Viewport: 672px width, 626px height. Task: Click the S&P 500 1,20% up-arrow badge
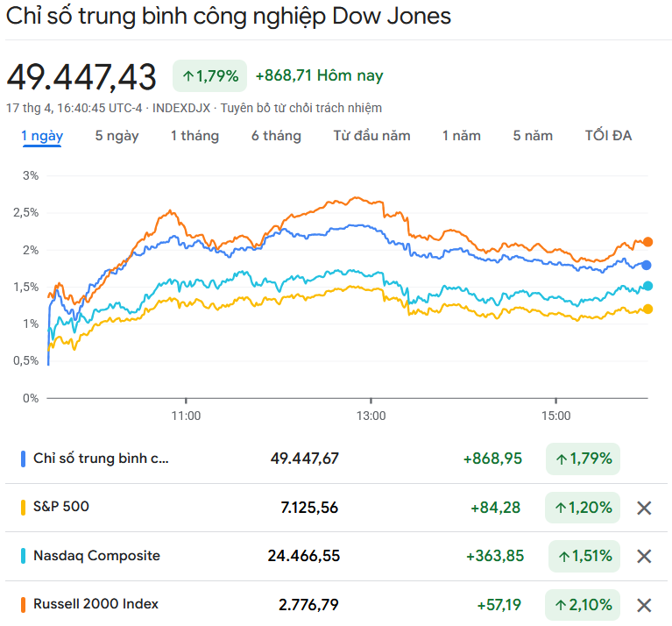[583, 508]
